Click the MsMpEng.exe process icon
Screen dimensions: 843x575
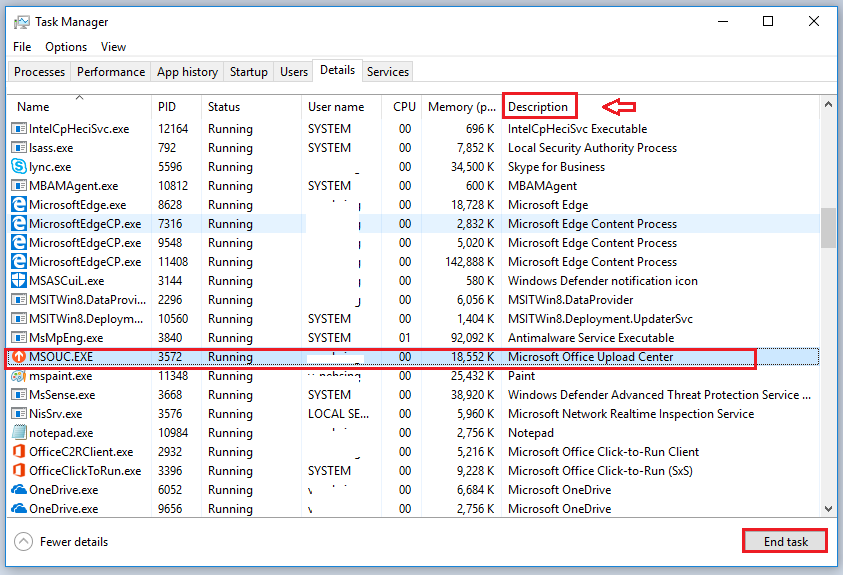(19, 338)
